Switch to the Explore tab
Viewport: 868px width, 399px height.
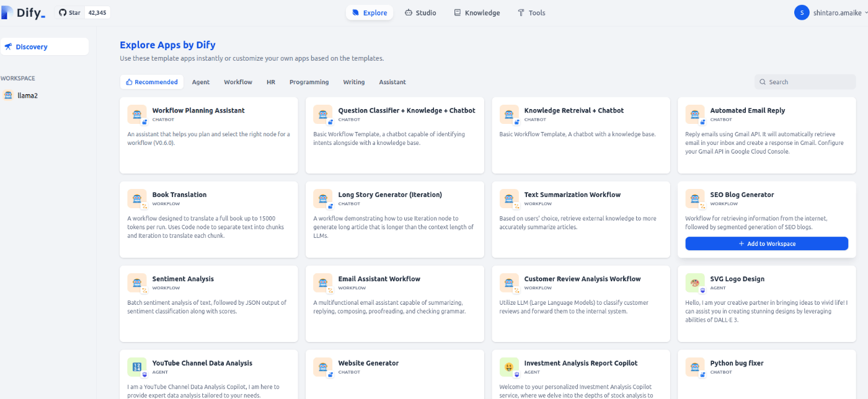pyautogui.click(x=370, y=12)
